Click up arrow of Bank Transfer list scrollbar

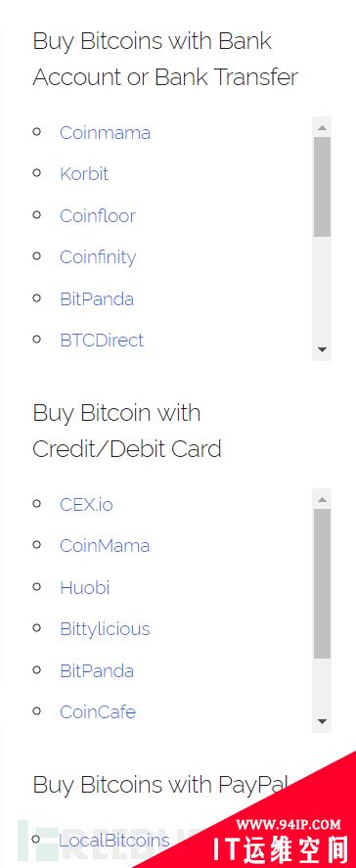322,128
